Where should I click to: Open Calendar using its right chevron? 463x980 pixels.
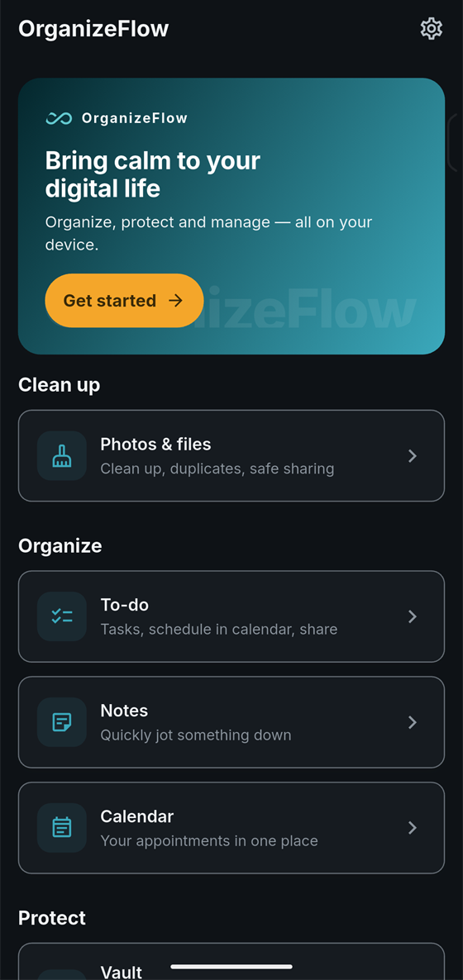click(x=413, y=827)
